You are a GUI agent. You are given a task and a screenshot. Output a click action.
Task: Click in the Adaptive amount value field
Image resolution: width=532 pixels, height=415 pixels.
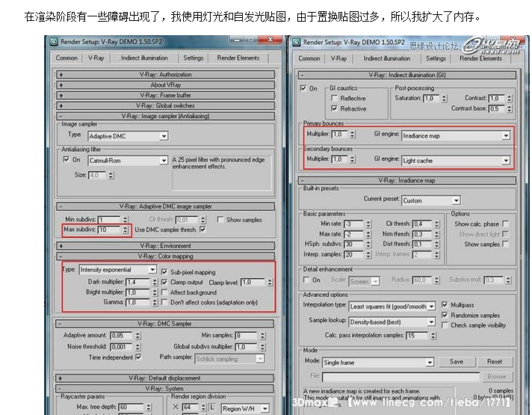click(121, 336)
